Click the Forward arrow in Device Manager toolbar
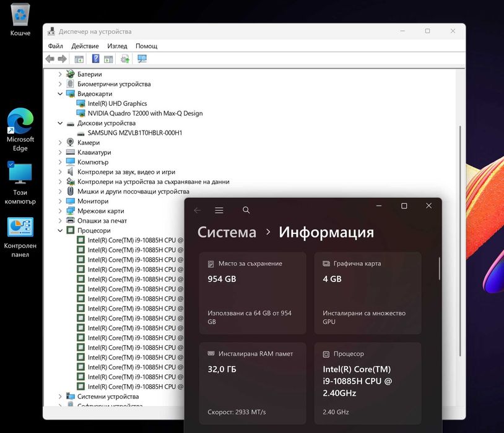Image resolution: width=504 pixels, height=433 pixels. coord(62,59)
